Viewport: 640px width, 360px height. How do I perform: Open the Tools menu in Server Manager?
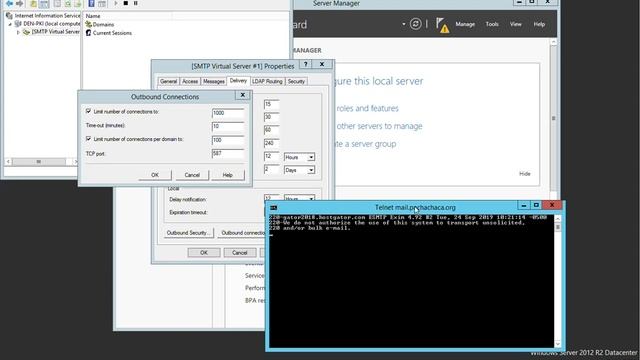click(492, 24)
